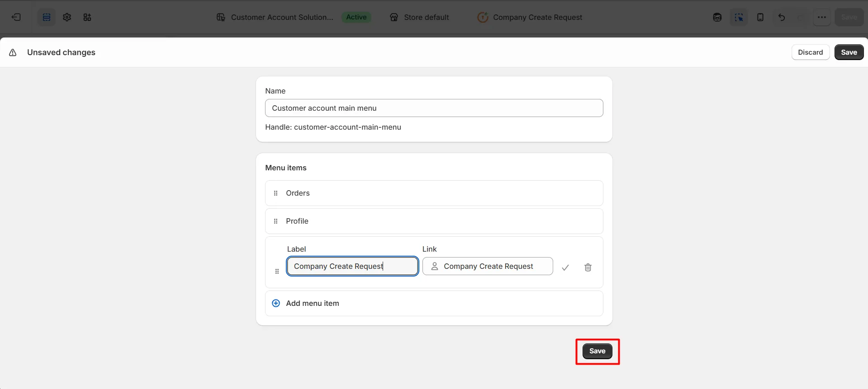Image resolution: width=868 pixels, height=389 pixels.
Task: Expand the Profile menu item
Action: tap(434, 221)
